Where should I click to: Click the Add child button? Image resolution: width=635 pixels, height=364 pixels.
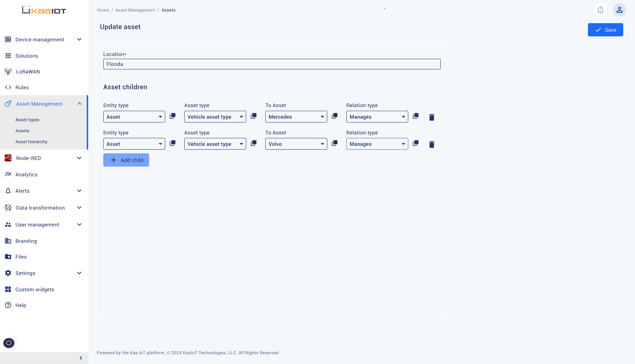pos(126,160)
